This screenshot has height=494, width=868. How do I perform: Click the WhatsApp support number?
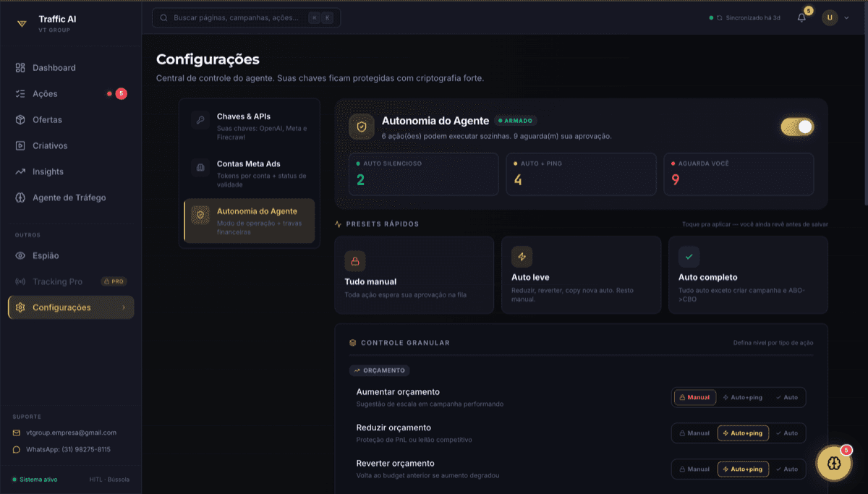click(68, 449)
